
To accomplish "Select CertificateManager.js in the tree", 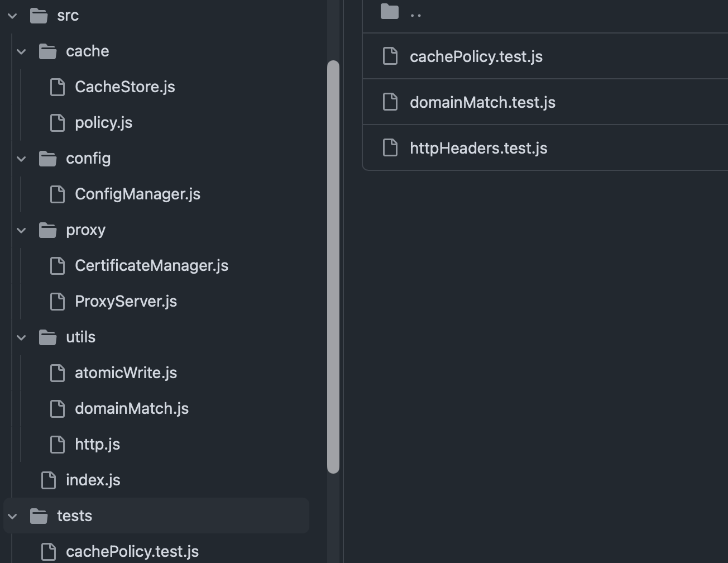I will pos(151,266).
